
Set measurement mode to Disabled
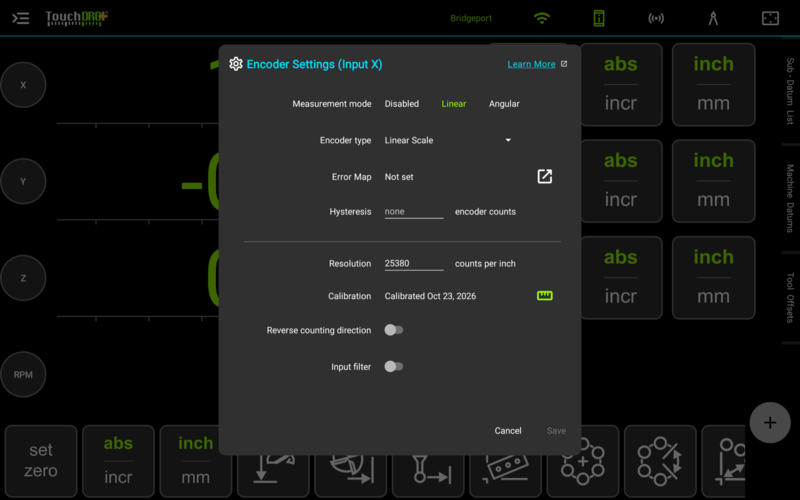tap(402, 104)
